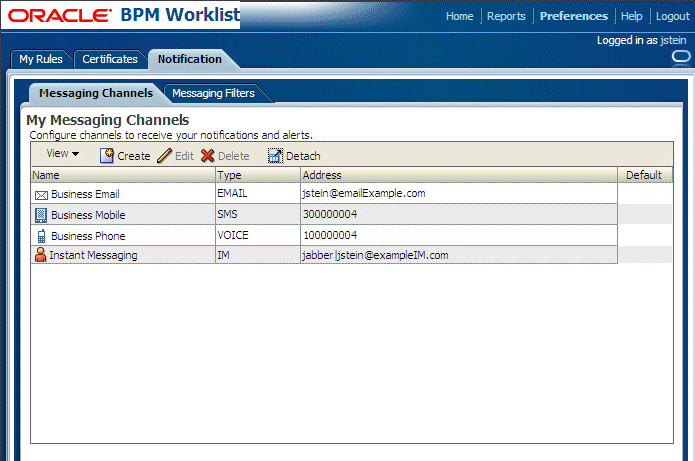Screen dimensions: 695x461
Task: Open the Reports link
Action: pyautogui.click(x=506, y=16)
